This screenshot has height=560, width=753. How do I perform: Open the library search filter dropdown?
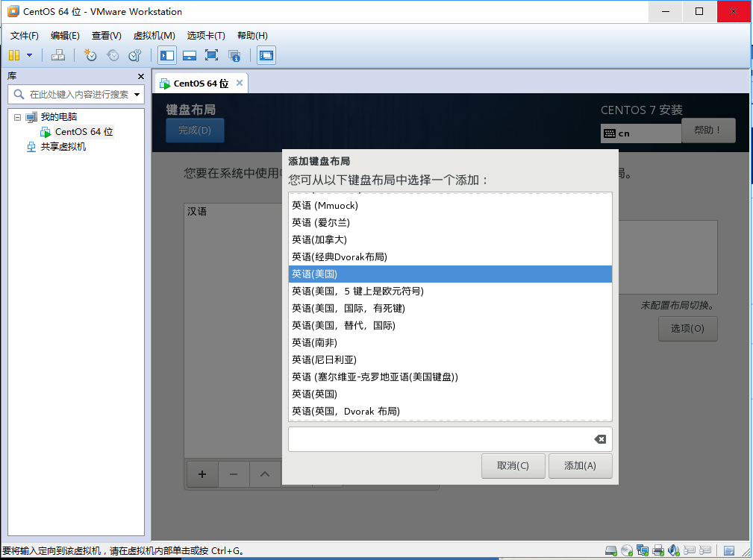137,95
